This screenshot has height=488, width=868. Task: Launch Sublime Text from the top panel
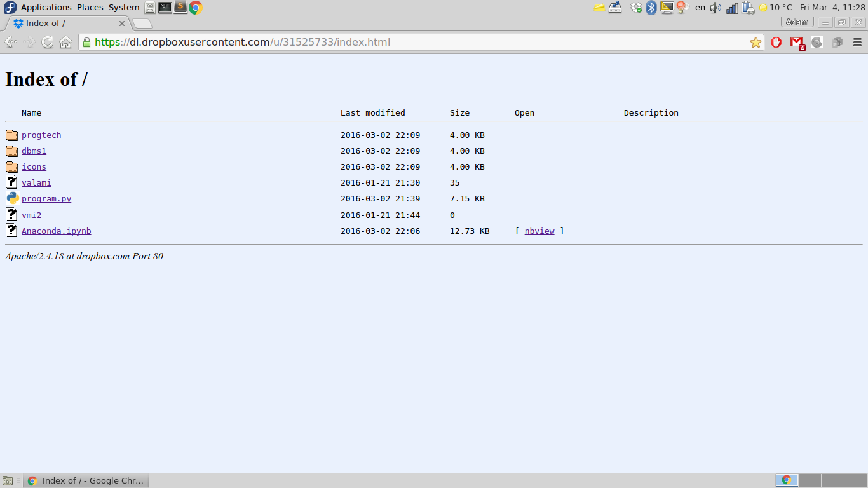click(x=180, y=8)
